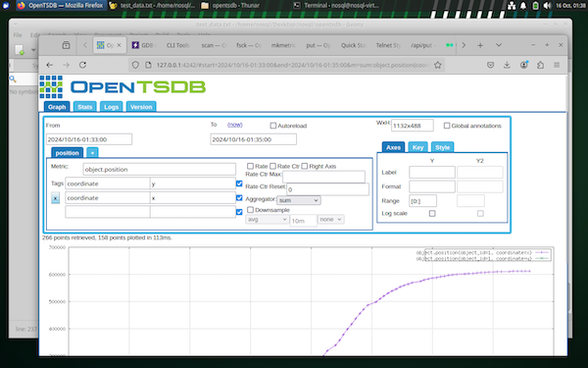Tick the Global annotations checkbox
The image size is (588, 368).
coord(447,126)
